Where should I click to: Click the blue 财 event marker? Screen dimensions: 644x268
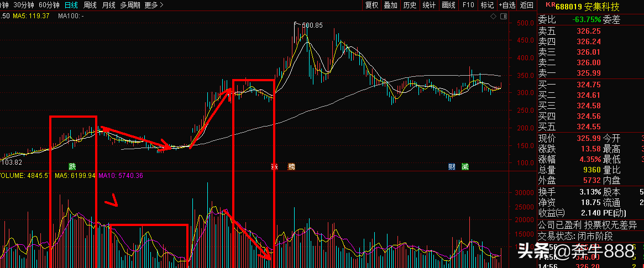coord(452,166)
